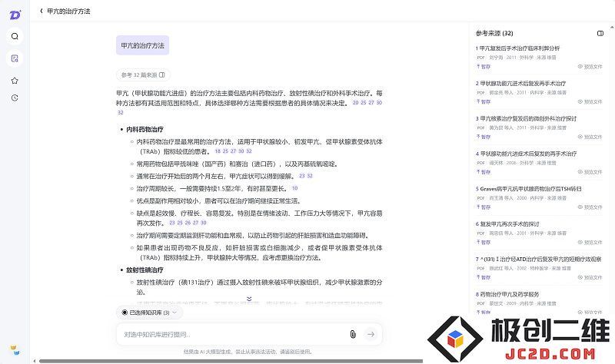Click the PDF tag under source 4 title
This screenshot has height=364, width=615.
[481, 163]
